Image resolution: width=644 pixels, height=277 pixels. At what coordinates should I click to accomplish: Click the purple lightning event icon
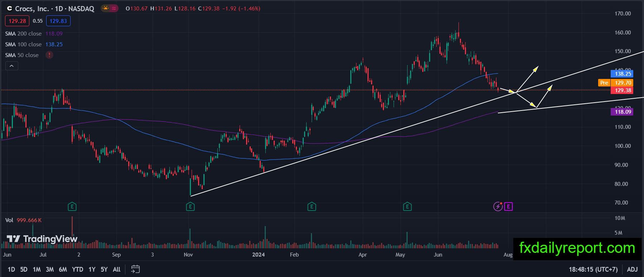(x=498, y=206)
